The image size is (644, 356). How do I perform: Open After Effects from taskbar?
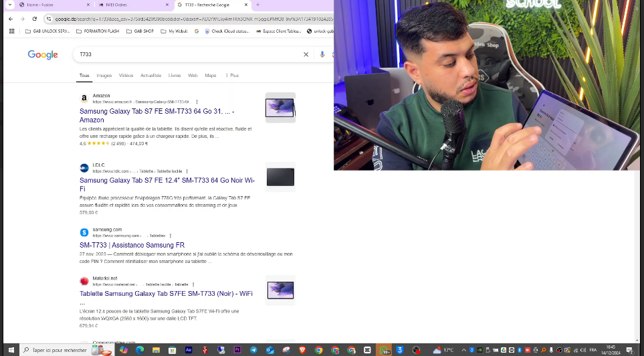pyautogui.click(x=189, y=350)
